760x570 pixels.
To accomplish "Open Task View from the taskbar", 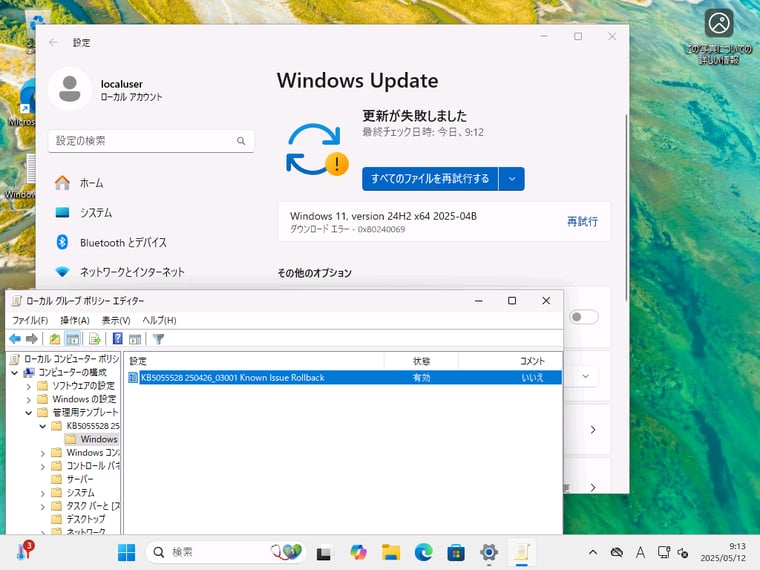I will (x=323, y=553).
